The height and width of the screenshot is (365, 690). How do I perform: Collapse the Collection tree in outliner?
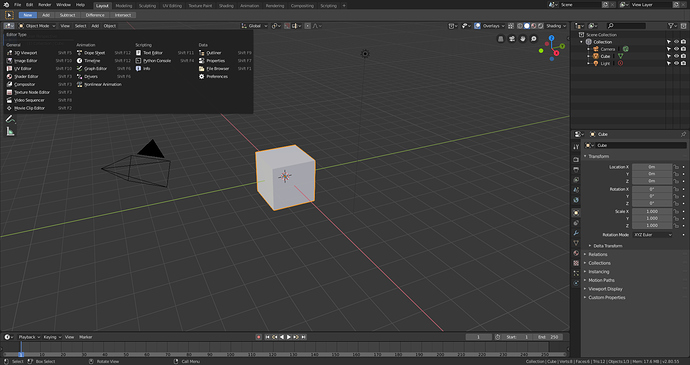(x=581, y=42)
